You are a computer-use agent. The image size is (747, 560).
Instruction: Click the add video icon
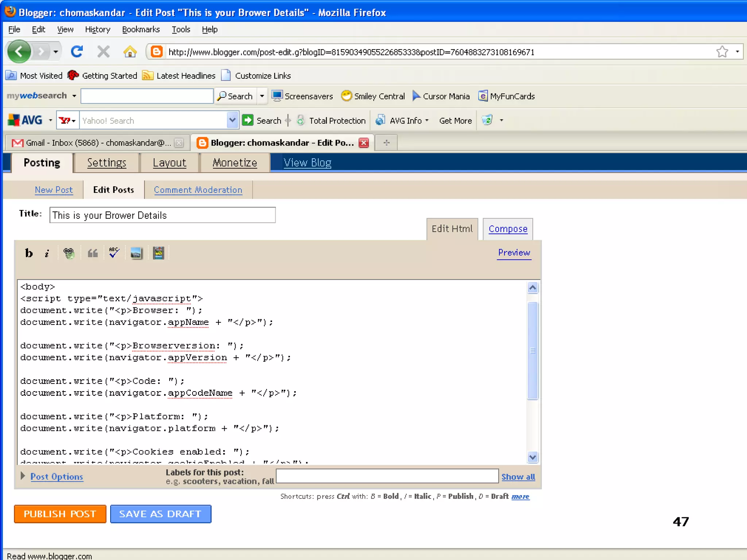[x=158, y=253]
